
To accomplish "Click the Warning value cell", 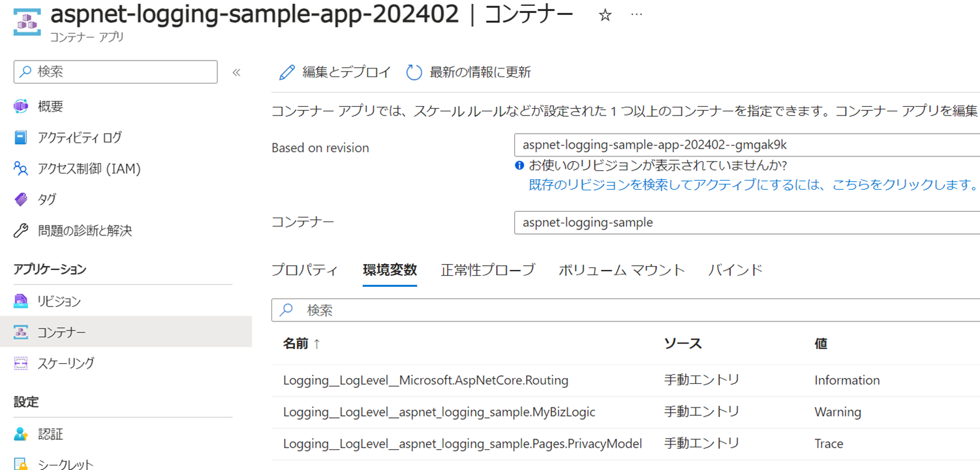I will [x=838, y=412].
